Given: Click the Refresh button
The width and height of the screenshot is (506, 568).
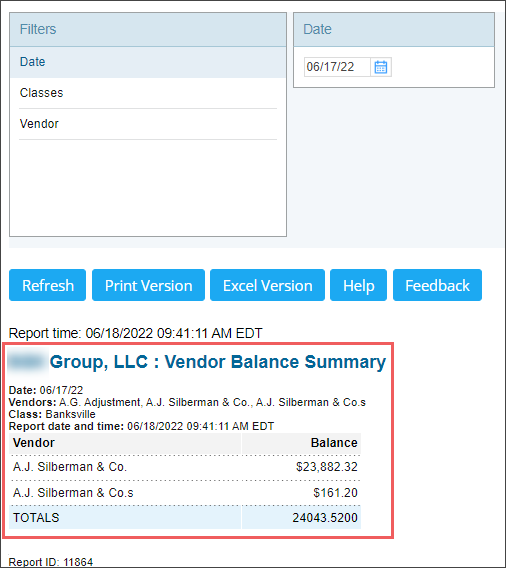Looking at the screenshot, I should point(47,285).
